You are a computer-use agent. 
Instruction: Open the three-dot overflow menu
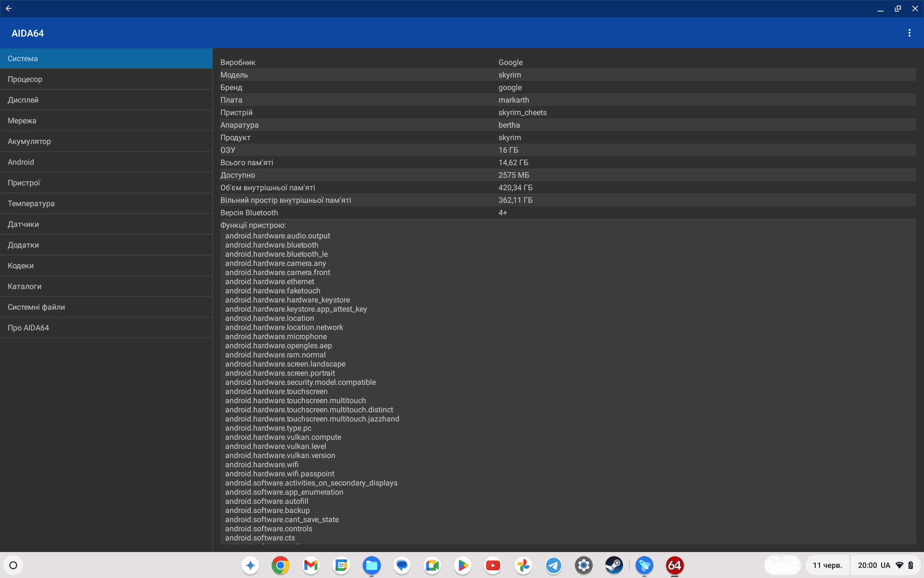click(909, 33)
